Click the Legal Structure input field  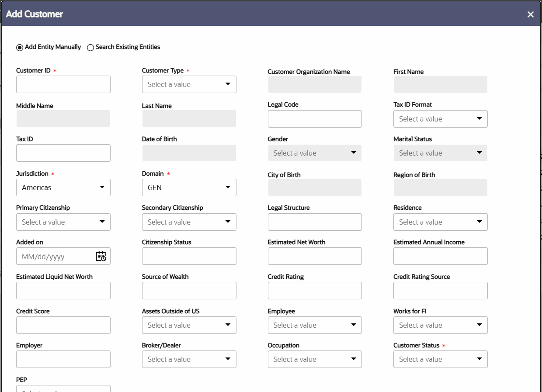(x=315, y=222)
